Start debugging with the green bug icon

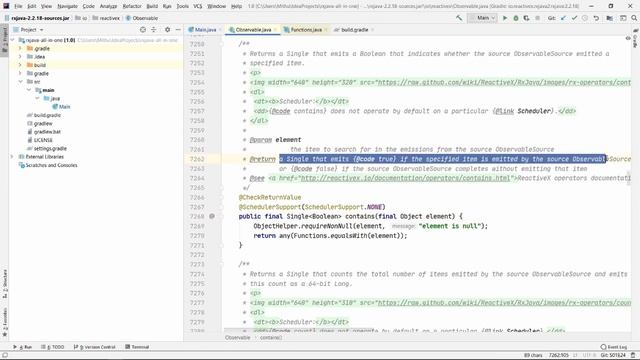pos(516,18)
